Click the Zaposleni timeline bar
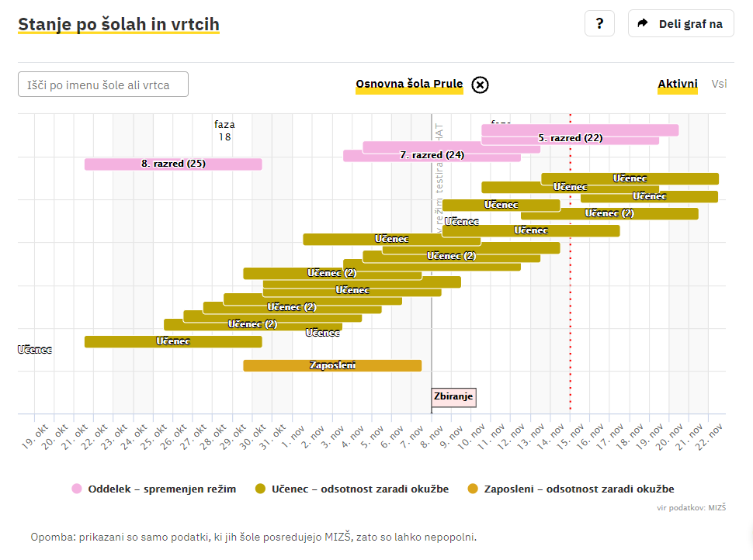Image resolution: width=753 pixels, height=560 pixels. pyautogui.click(x=332, y=365)
